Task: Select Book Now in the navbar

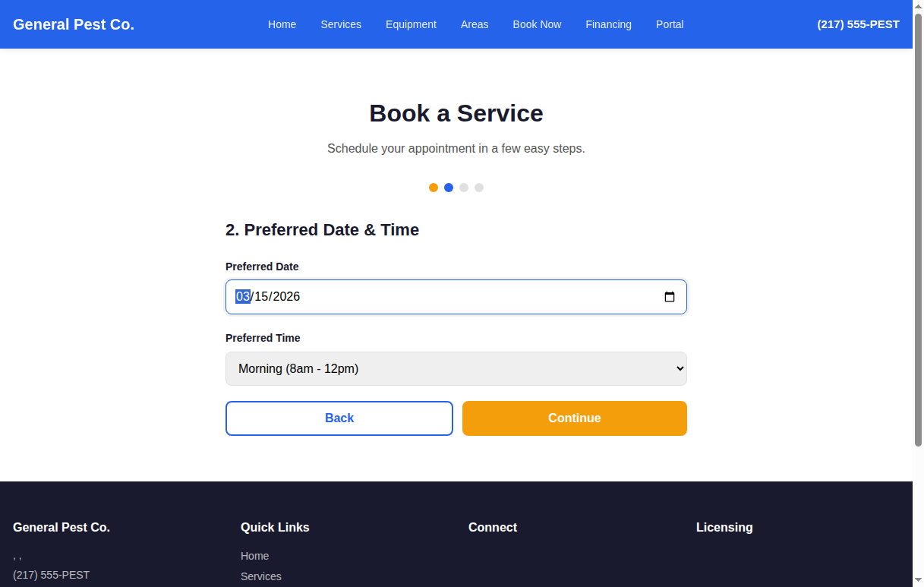Action: [537, 24]
